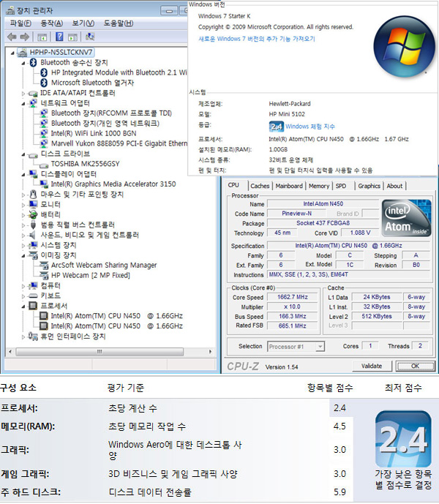This screenshot has width=439, height=504.
Task: Select Bluetooth 장치(RFCOMM 프로토콜 TDI) entry
Action: 111,113
